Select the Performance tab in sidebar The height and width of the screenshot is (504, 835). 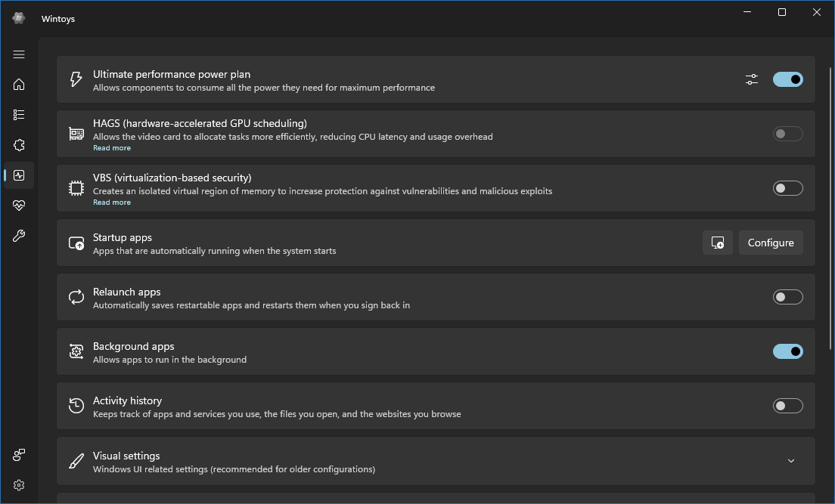click(19, 175)
